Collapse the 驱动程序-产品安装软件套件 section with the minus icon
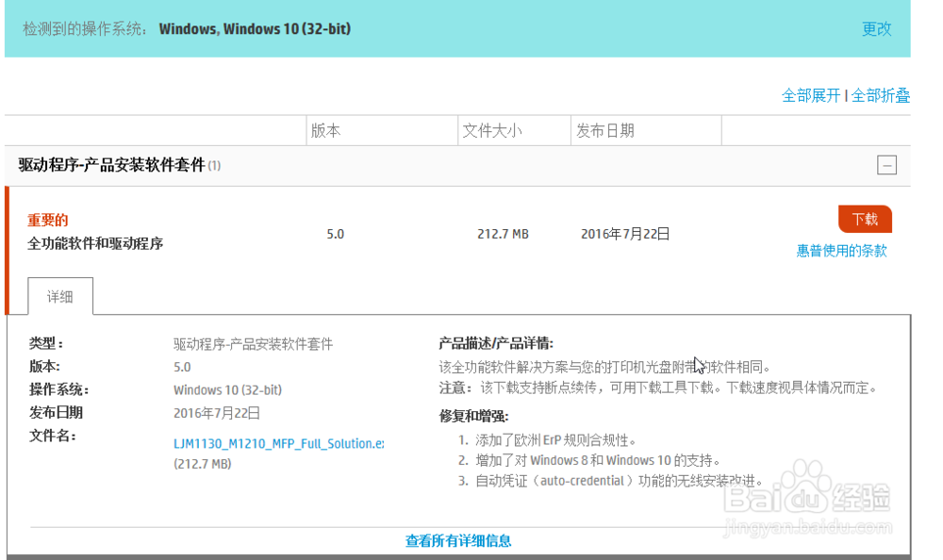 point(886,165)
